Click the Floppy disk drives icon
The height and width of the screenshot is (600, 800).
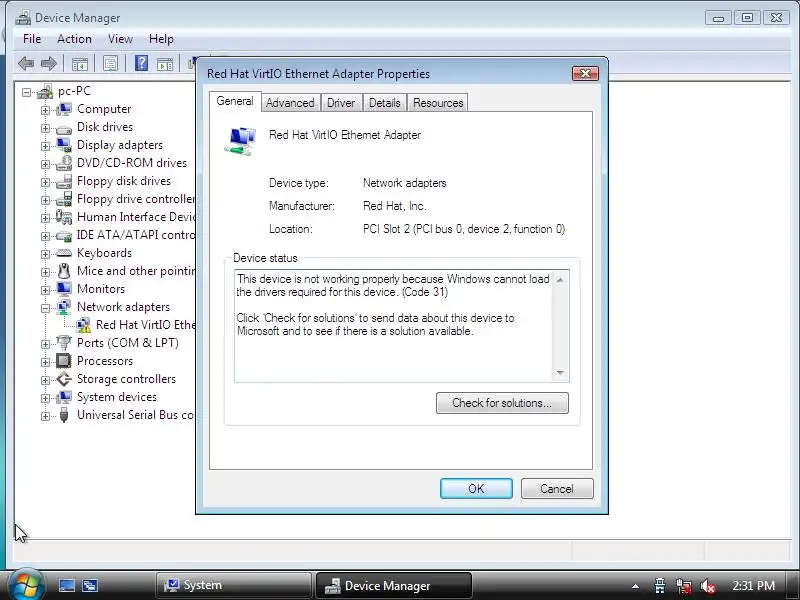click(x=64, y=181)
